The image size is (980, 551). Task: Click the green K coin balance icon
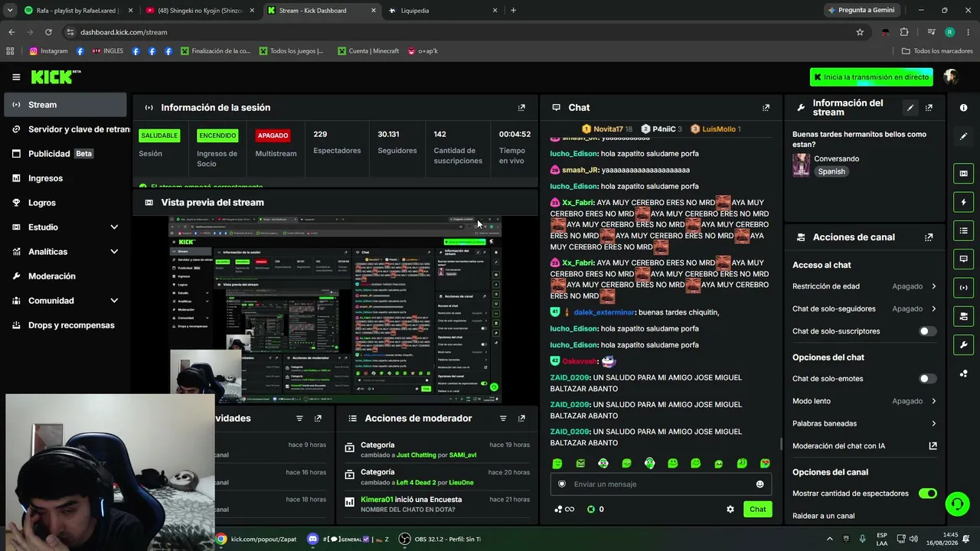tap(591, 509)
